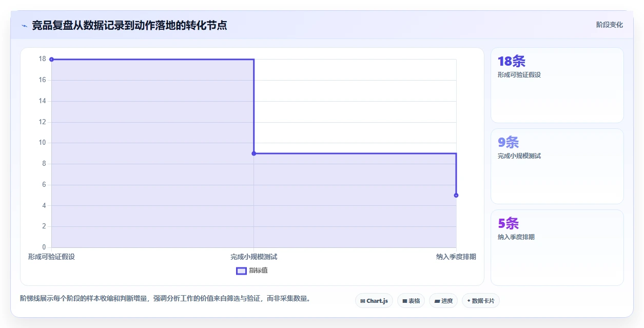This screenshot has height=328, width=644.
Task: Click the data point at value 9
Action: pos(253,153)
